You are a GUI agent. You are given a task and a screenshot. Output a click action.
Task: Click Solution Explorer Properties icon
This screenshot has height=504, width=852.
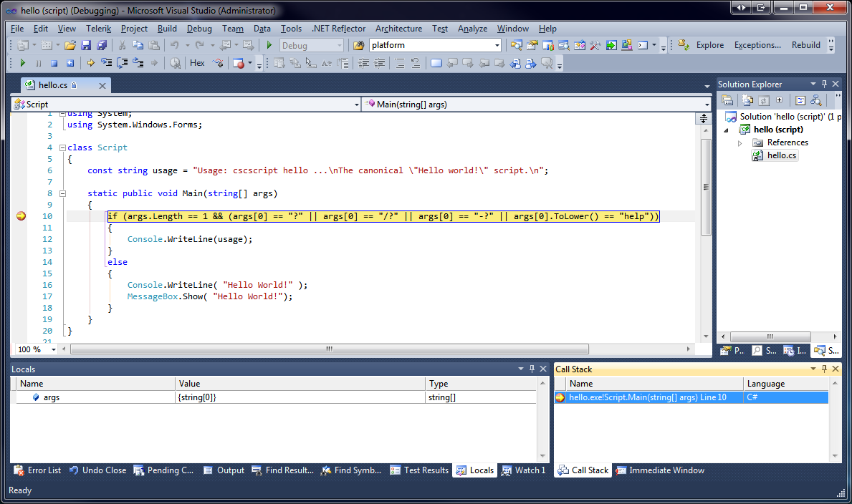727,100
